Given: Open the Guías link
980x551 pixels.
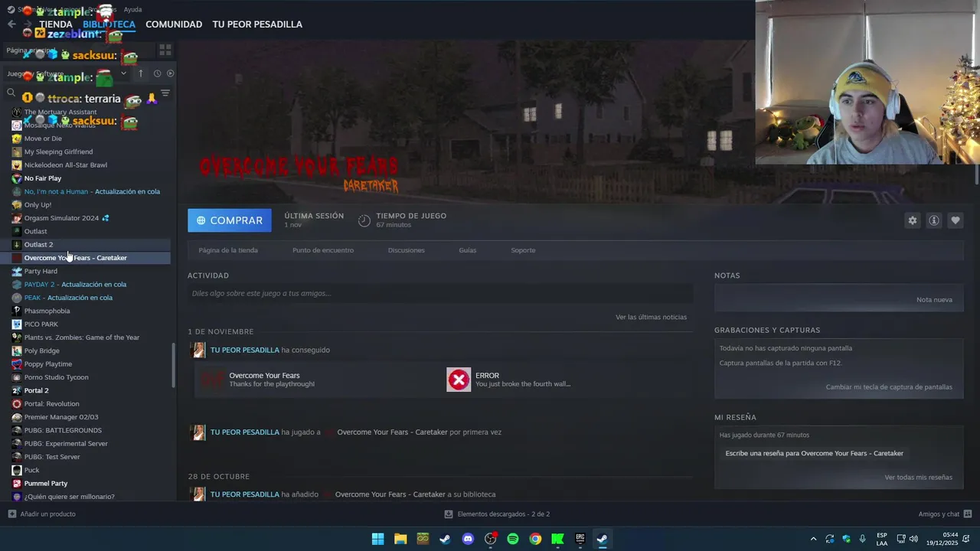Looking at the screenshot, I should (468, 250).
